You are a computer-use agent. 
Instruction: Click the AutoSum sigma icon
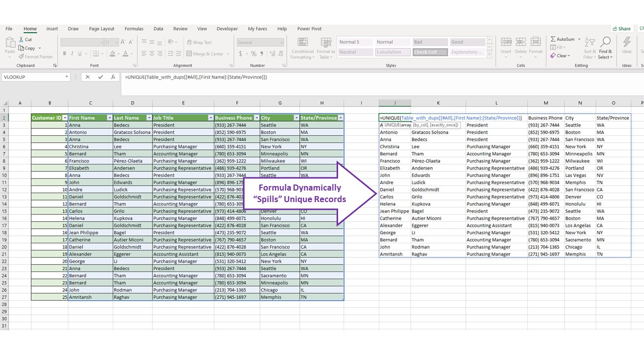tap(553, 39)
